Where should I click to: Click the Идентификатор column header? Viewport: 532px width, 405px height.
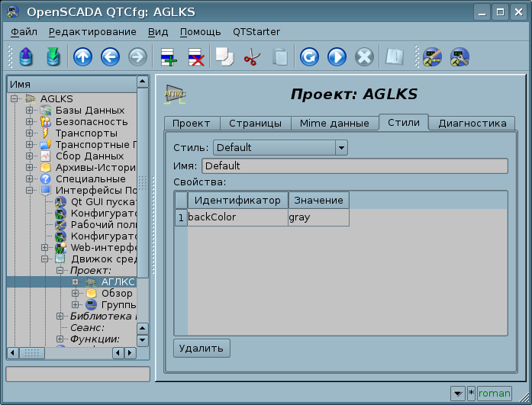tap(237, 201)
